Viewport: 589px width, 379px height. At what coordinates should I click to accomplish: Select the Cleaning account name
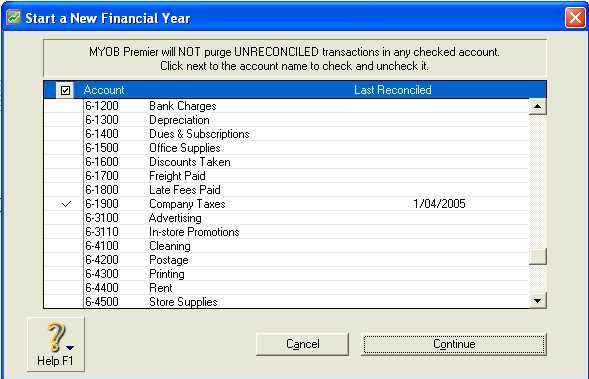pos(170,246)
